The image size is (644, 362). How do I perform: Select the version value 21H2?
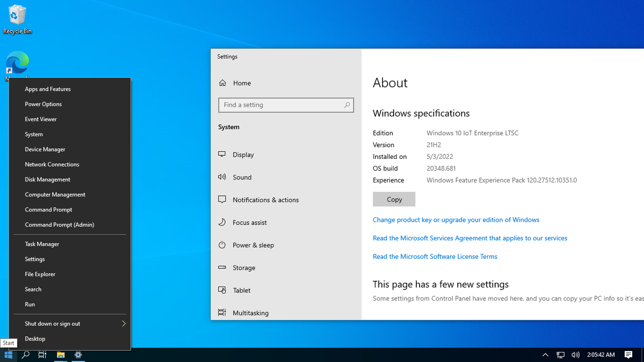point(434,145)
